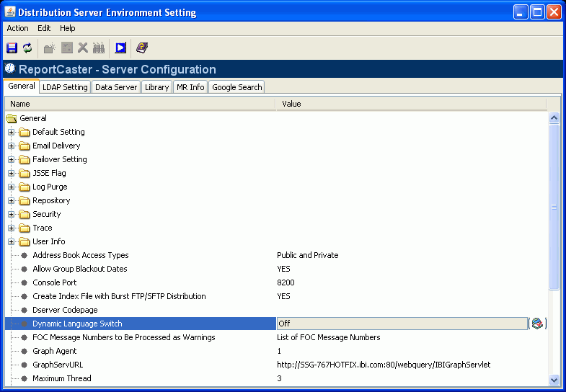Click the grayed square toolbar icon left of the X
This screenshot has width=566, height=392.
67,48
